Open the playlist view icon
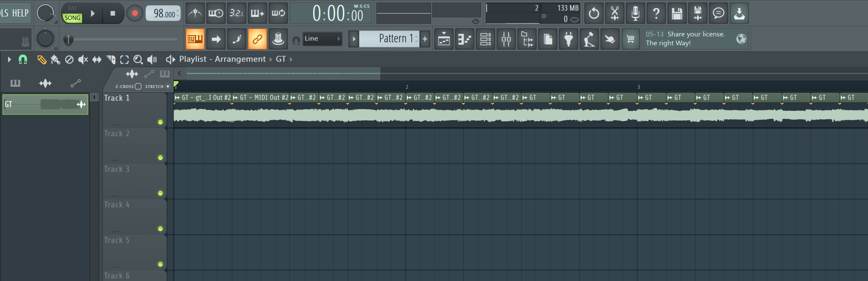Screen dimensions: 868x281 (444, 39)
